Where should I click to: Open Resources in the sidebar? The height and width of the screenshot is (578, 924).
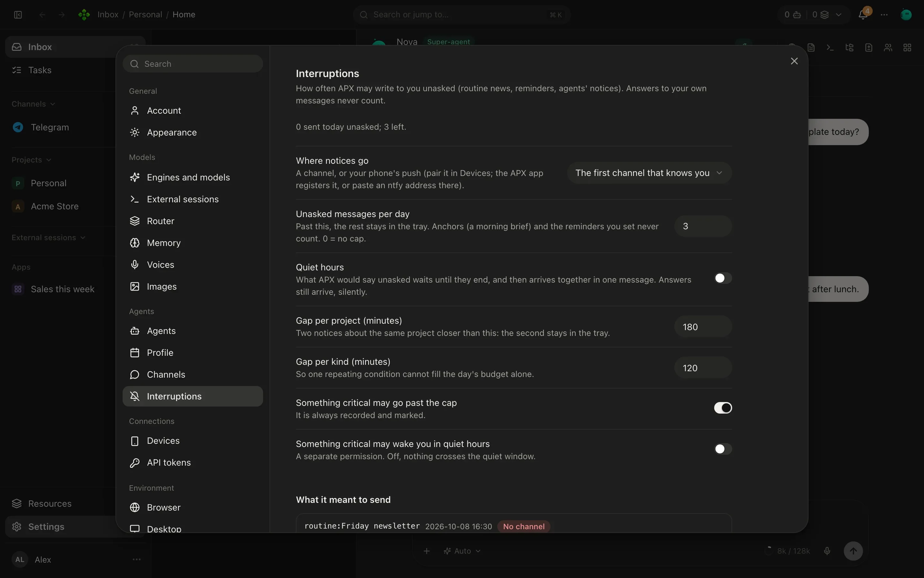61,504
